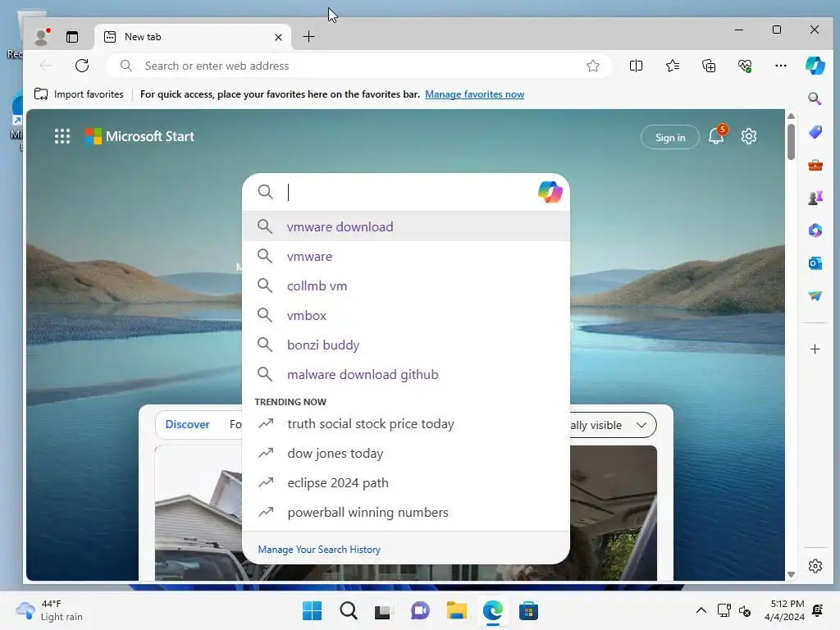Viewport: 840px width, 630px height.
Task: Select suggestion vmware
Action: point(405,256)
